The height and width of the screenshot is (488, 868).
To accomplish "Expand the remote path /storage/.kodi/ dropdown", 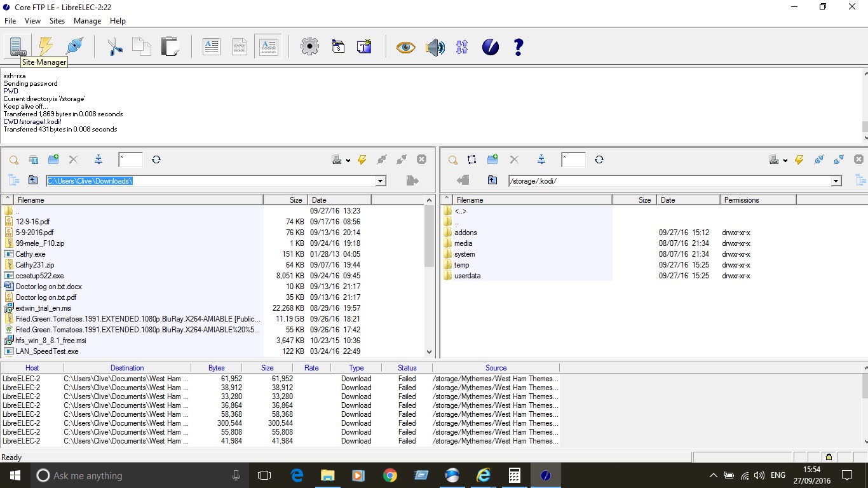I will coord(836,181).
